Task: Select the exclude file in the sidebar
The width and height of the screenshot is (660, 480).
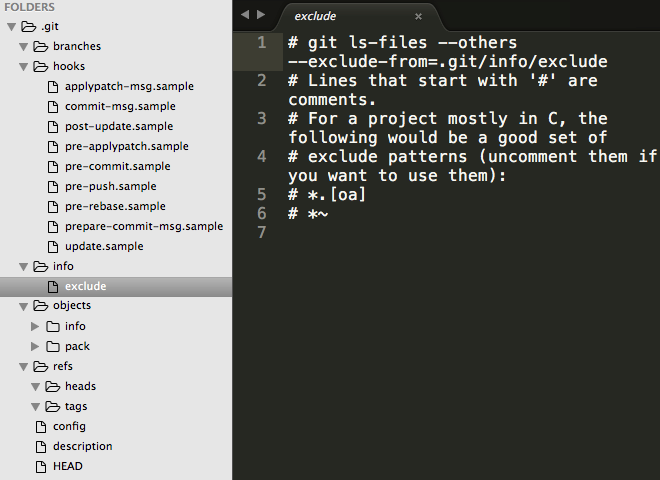Action: point(116,287)
